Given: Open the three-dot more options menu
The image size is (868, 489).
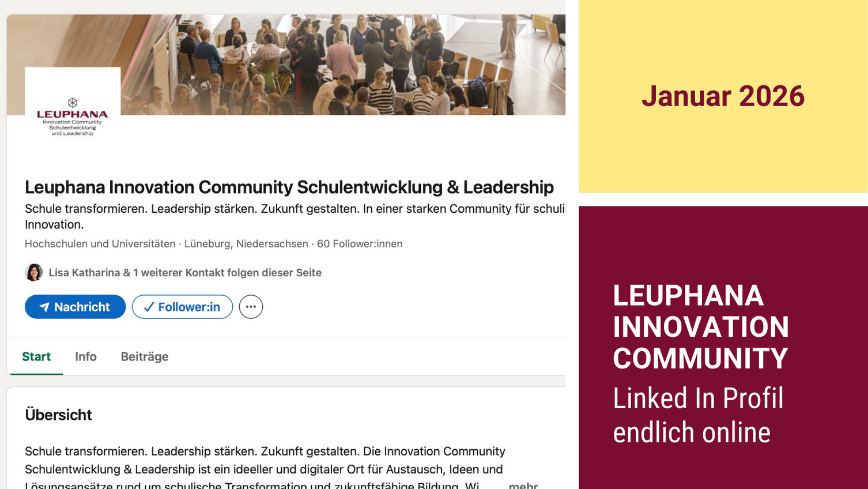Looking at the screenshot, I should pos(251,307).
